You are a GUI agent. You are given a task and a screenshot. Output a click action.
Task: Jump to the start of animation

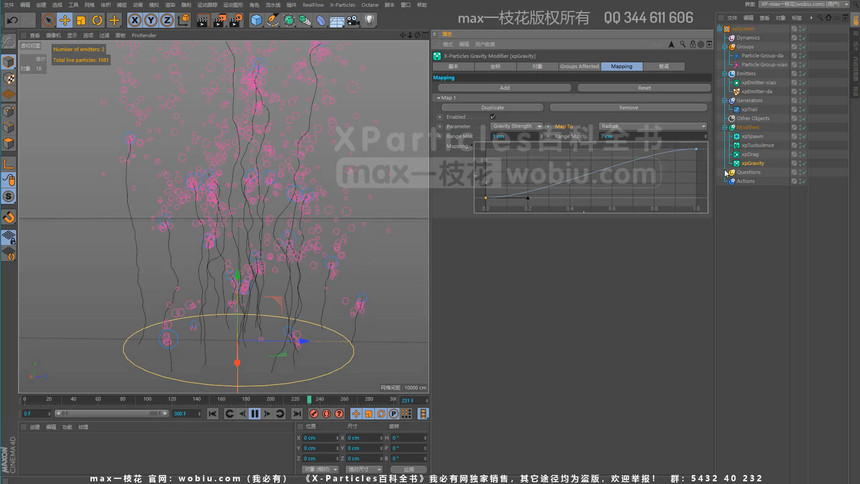(x=213, y=414)
